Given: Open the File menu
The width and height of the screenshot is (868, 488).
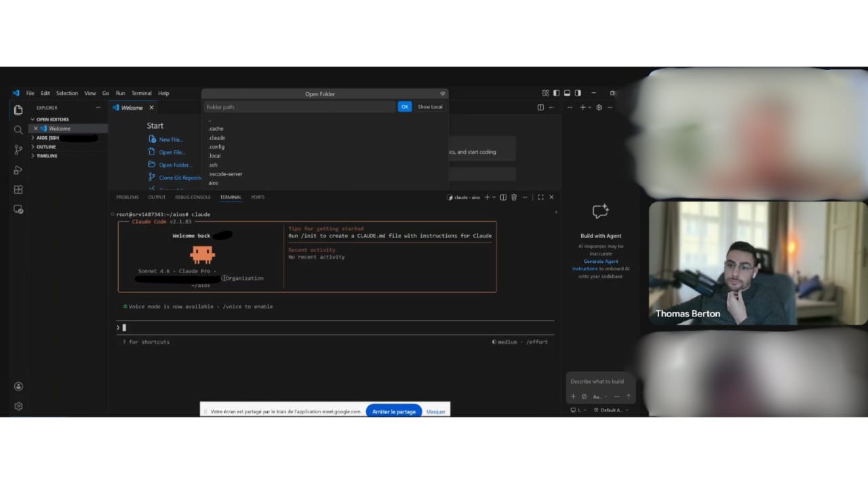Looking at the screenshot, I should (x=30, y=93).
